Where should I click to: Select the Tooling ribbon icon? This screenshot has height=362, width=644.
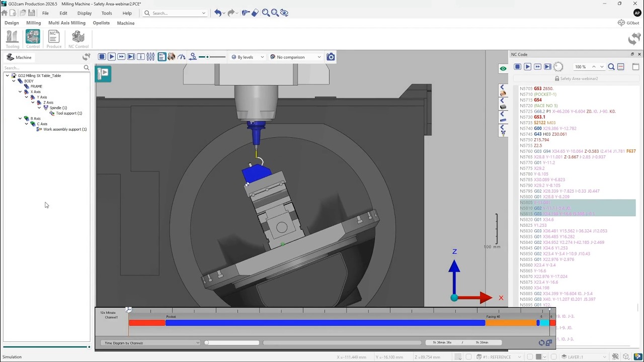(12, 39)
